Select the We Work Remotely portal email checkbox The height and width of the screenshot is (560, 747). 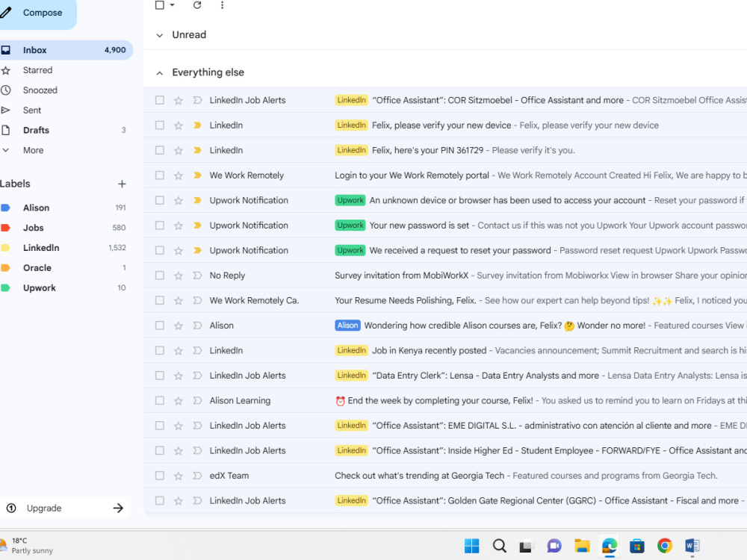click(x=160, y=175)
